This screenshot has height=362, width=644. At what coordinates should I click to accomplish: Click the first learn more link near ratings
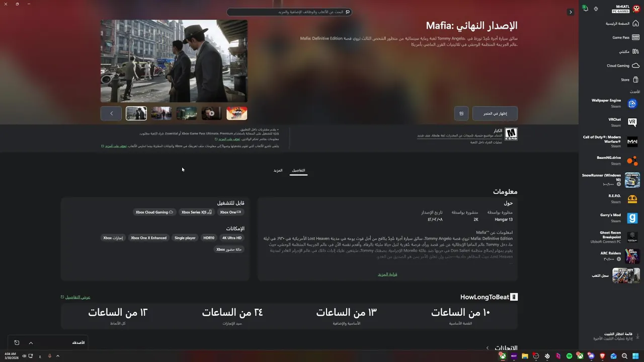(229, 139)
